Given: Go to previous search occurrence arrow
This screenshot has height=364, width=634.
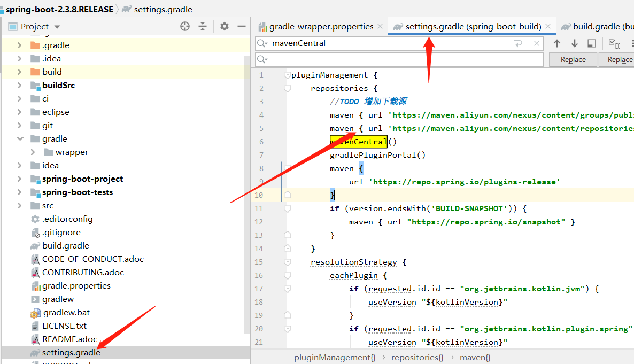Looking at the screenshot, I should click(557, 43).
